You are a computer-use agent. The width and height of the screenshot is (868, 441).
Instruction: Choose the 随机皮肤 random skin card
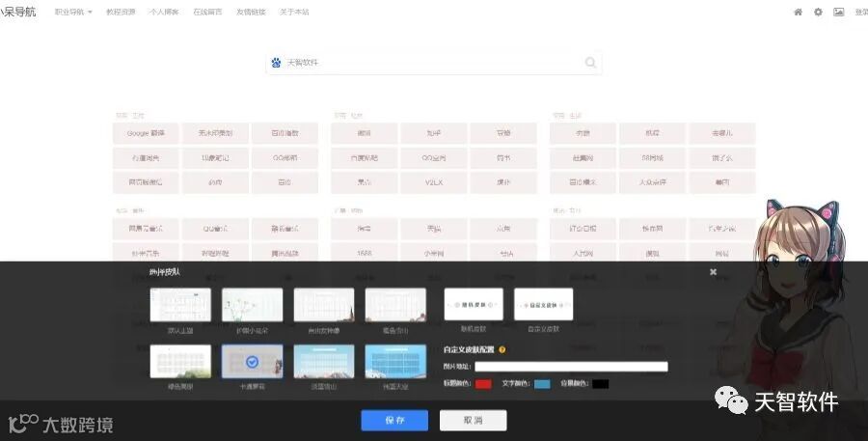click(474, 304)
